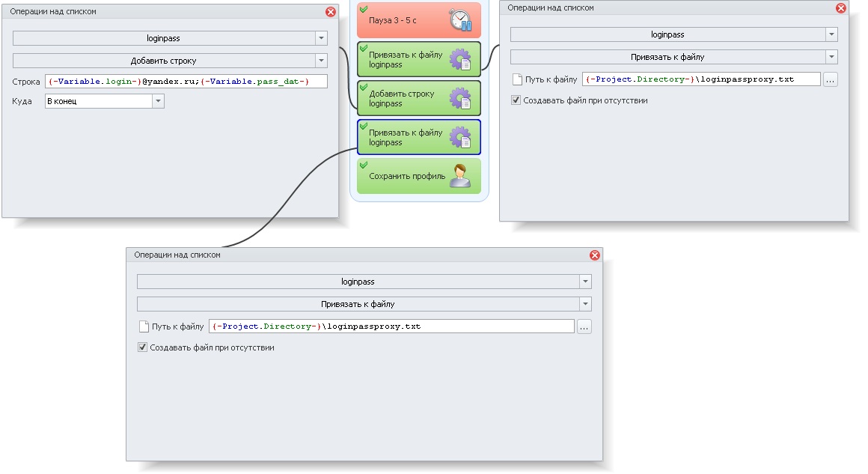Click the stopwatch icon on the Пауза 3 - 5 с block
This screenshot has height=474, width=868.
click(x=460, y=20)
